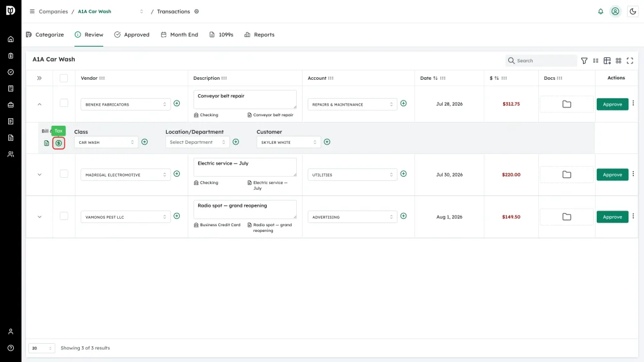Open the account person icon near sidebar bottom

point(11,332)
